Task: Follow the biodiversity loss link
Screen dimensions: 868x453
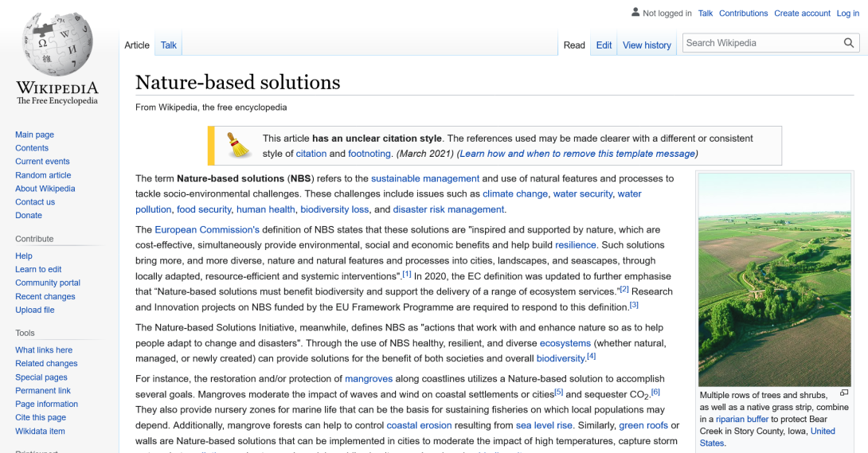Action: [334, 209]
